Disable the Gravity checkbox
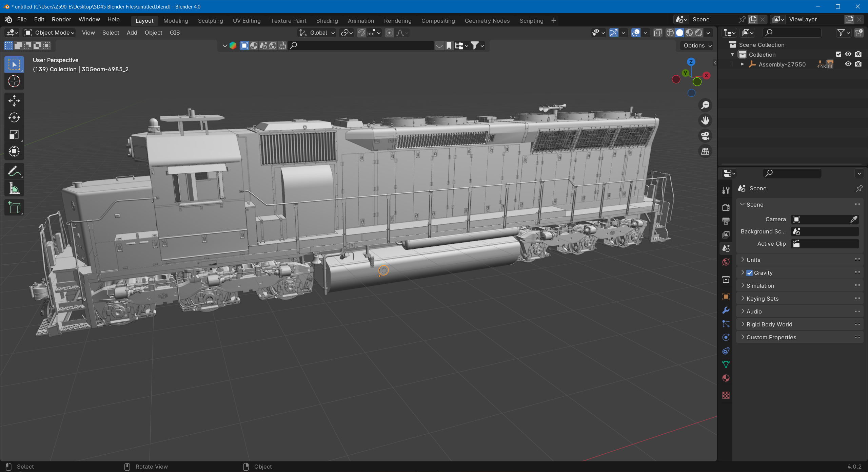Image resolution: width=868 pixels, height=472 pixels. tap(750, 273)
